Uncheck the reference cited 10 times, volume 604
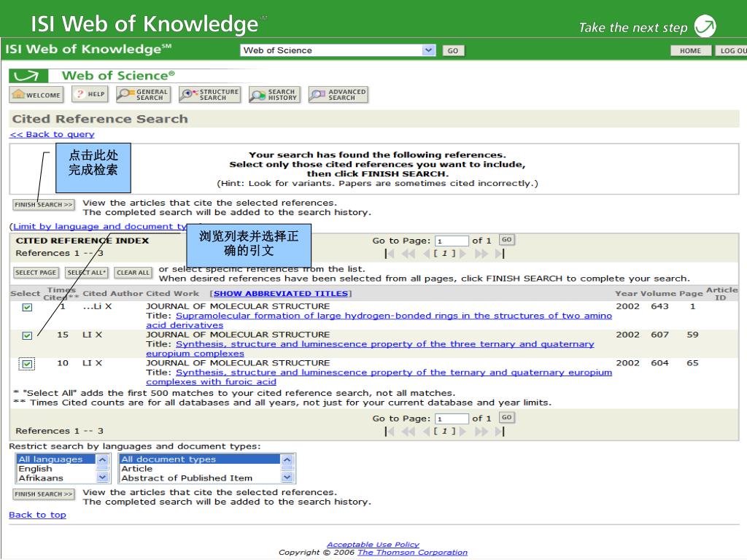The width and height of the screenshot is (747, 560). coord(27,365)
